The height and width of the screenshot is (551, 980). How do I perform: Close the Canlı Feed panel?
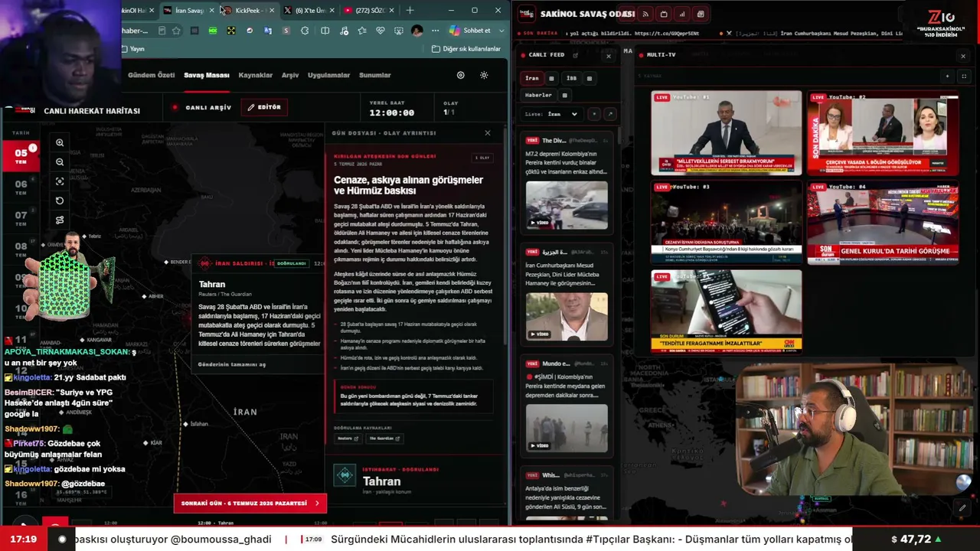click(x=609, y=56)
